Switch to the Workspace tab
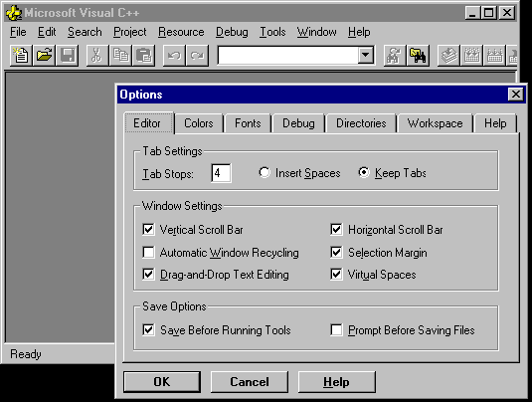 (x=435, y=123)
